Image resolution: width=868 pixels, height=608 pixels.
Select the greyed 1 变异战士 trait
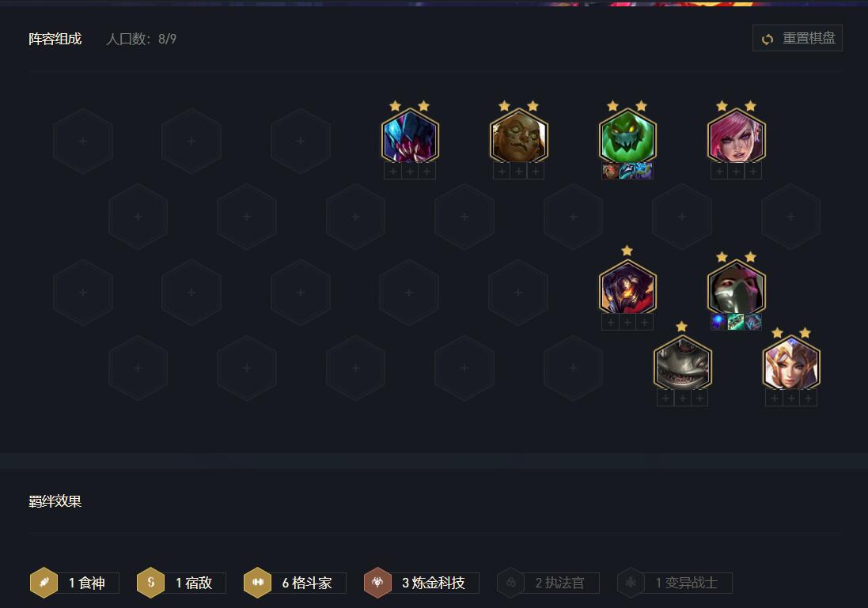click(x=674, y=583)
